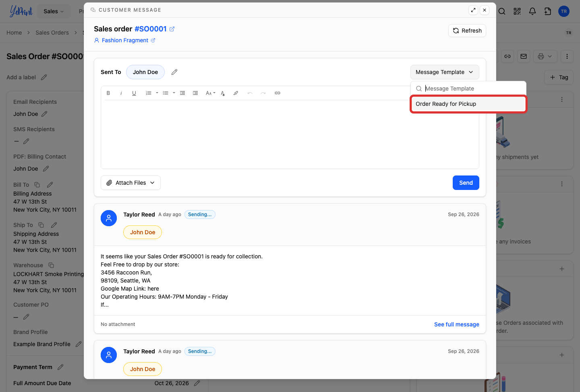Screen dimensions: 580x392
Task: Open Attach Files dropdown
Action: click(130, 183)
